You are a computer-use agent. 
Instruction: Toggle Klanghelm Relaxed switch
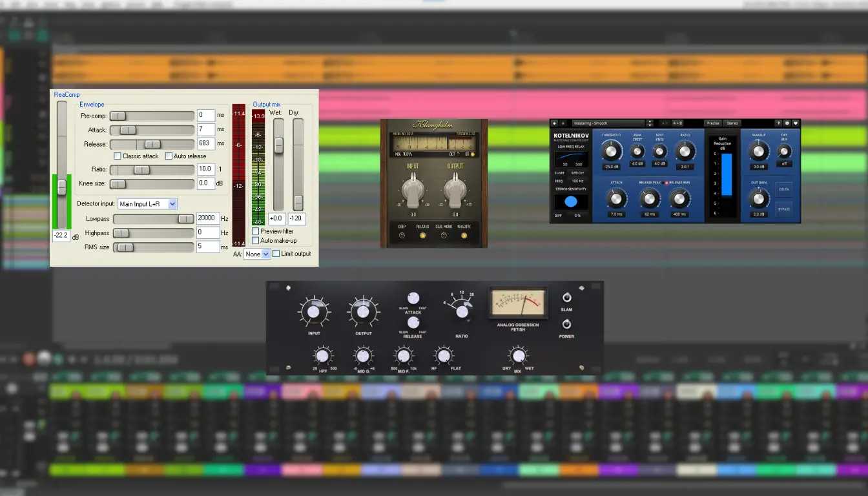[422, 235]
